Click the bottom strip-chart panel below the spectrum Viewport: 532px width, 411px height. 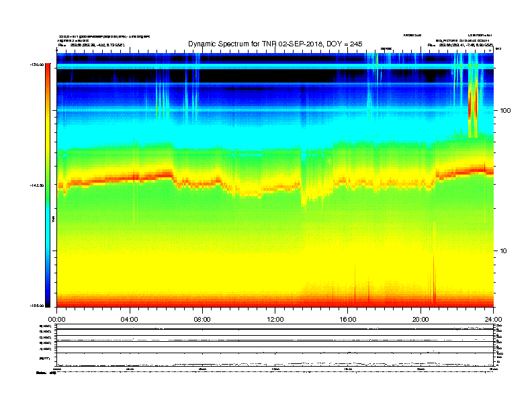click(x=275, y=345)
